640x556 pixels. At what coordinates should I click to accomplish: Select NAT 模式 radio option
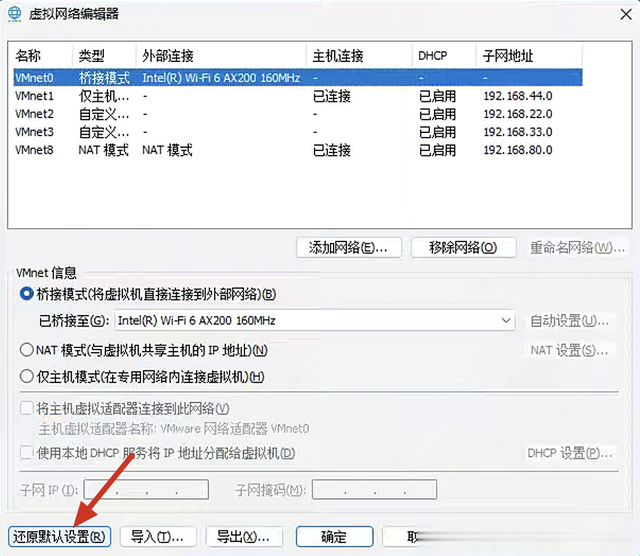point(27,350)
